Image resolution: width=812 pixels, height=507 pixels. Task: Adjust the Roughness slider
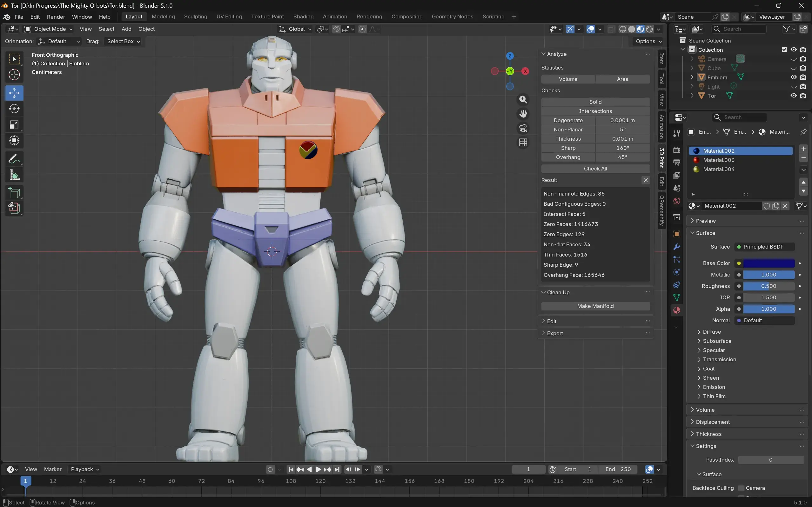pyautogui.click(x=768, y=286)
